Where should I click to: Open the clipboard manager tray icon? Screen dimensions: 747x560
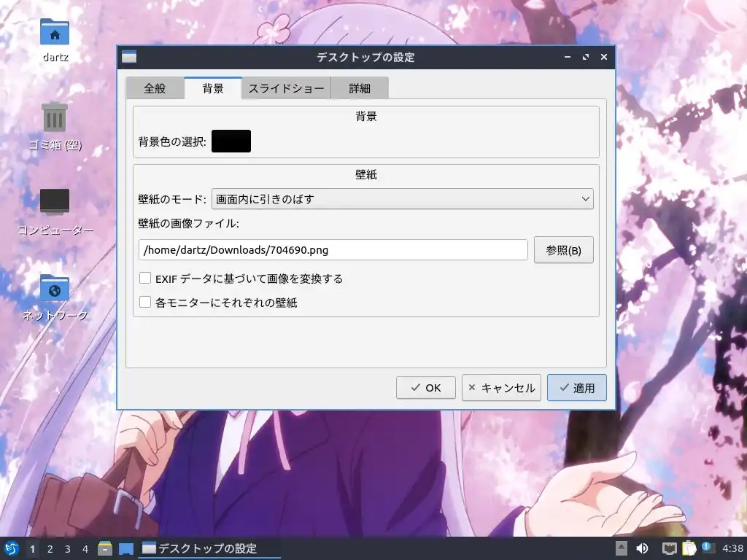click(x=689, y=548)
